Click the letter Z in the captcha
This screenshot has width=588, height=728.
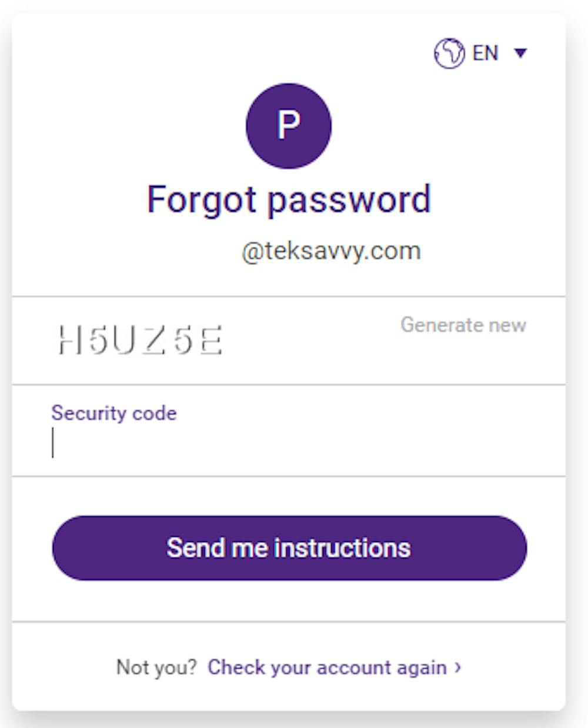pyautogui.click(x=155, y=340)
